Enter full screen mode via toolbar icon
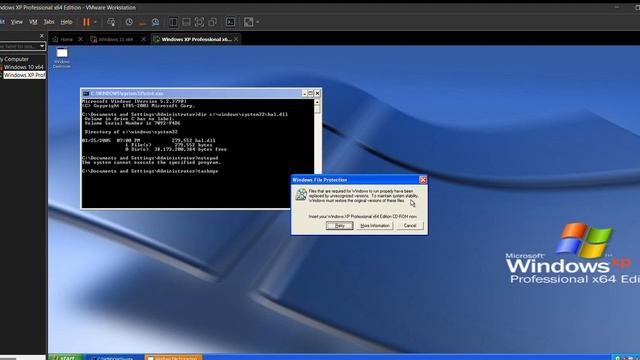This screenshot has height=360, width=640. 199,22
